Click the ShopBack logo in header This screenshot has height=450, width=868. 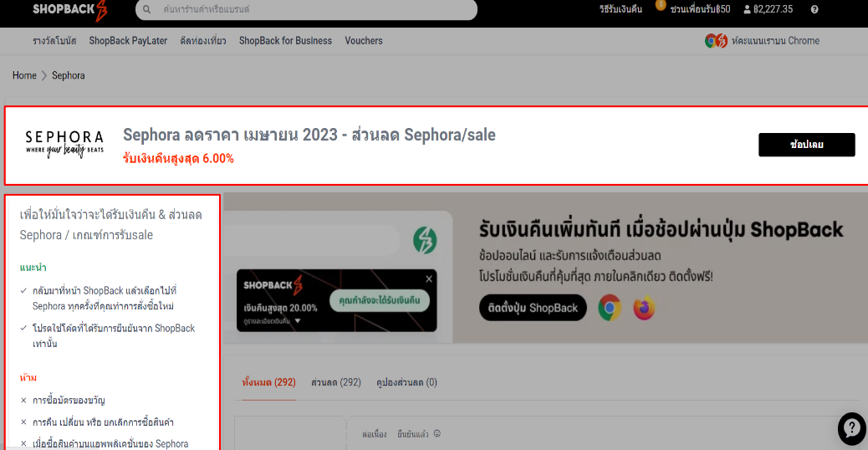(69, 10)
